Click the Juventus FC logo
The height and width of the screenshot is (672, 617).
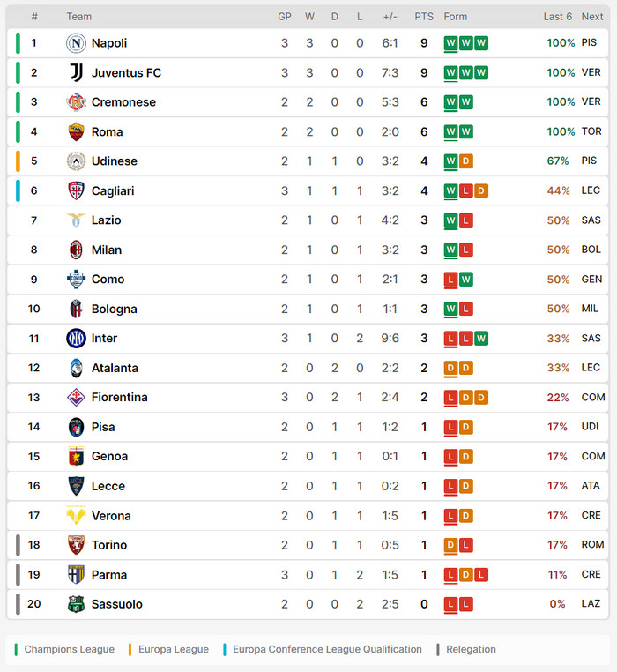77,72
